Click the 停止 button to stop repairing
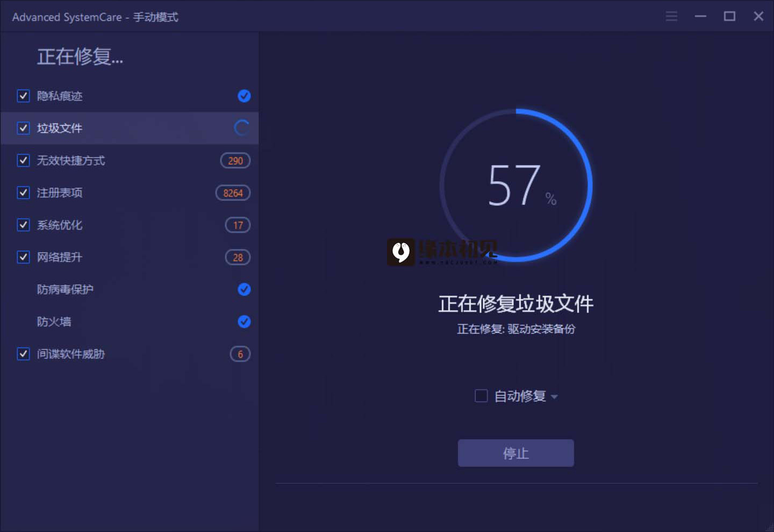The image size is (774, 532). click(516, 453)
